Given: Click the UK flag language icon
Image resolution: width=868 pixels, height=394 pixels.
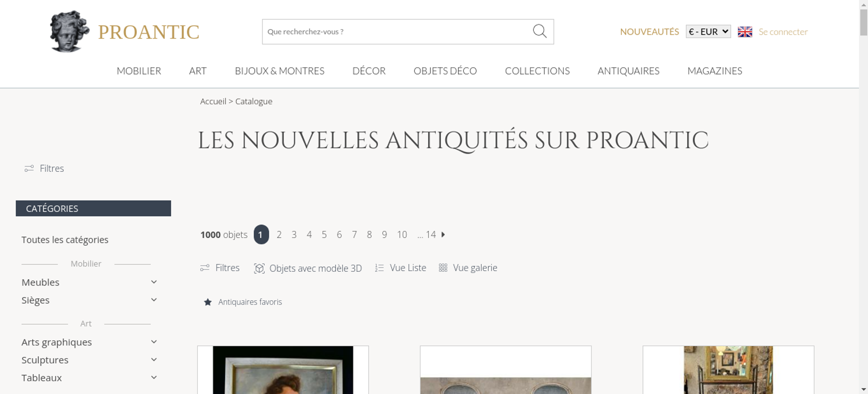Looking at the screenshot, I should click(745, 32).
